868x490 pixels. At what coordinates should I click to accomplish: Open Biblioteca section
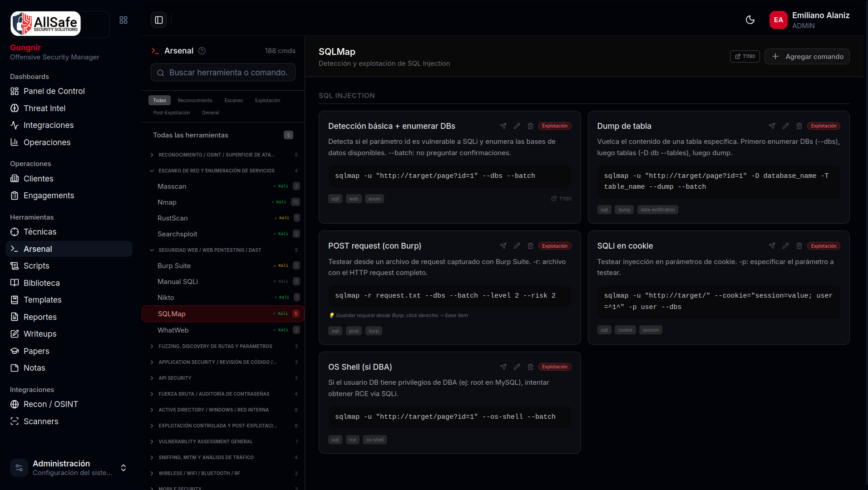[69, 283]
